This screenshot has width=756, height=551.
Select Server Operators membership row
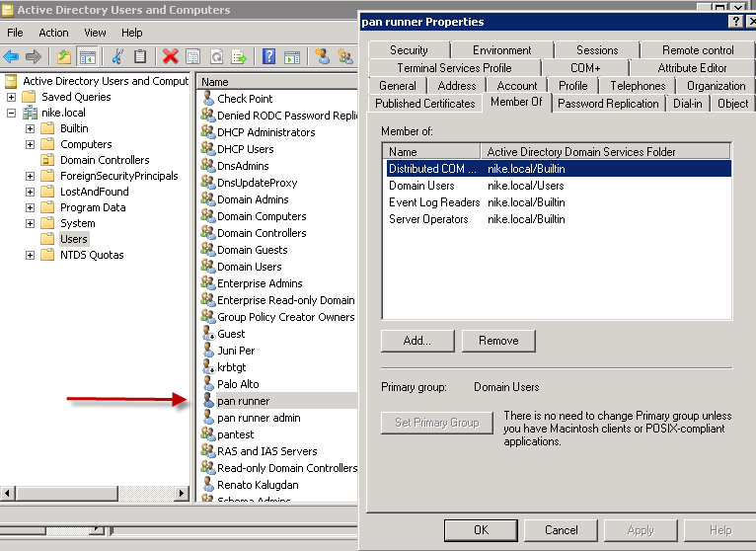point(557,219)
